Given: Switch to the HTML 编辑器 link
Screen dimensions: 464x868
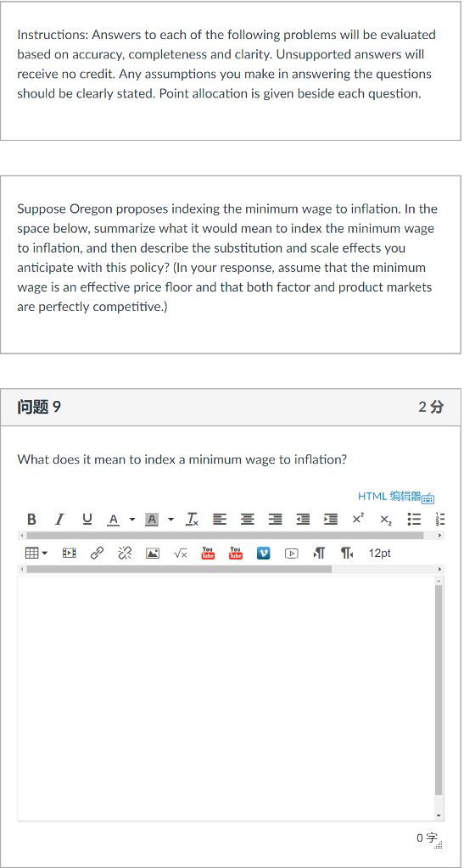Looking at the screenshot, I should [389, 496].
